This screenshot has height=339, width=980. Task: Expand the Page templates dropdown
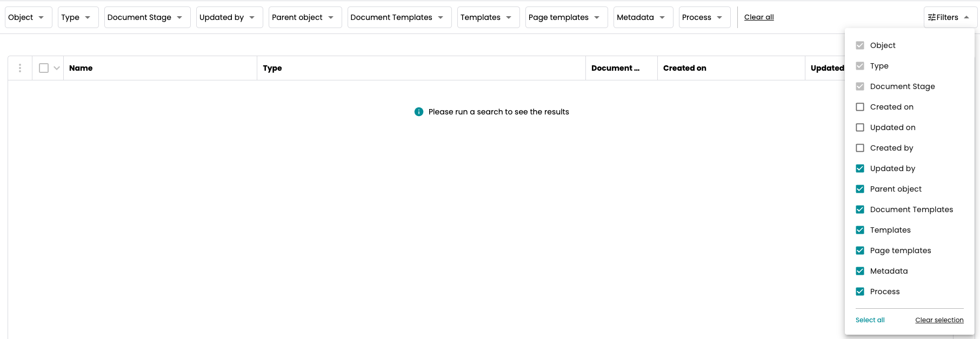pyautogui.click(x=566, y=17)
